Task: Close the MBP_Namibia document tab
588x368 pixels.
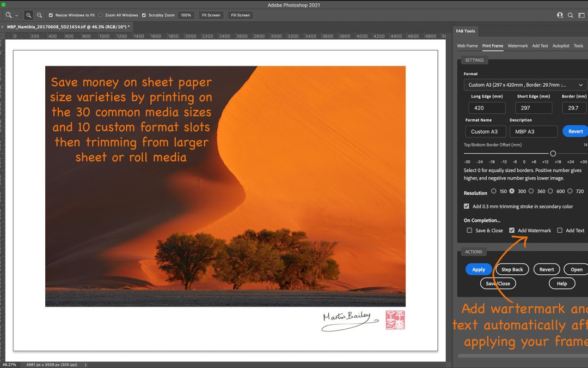Action: 3,26
